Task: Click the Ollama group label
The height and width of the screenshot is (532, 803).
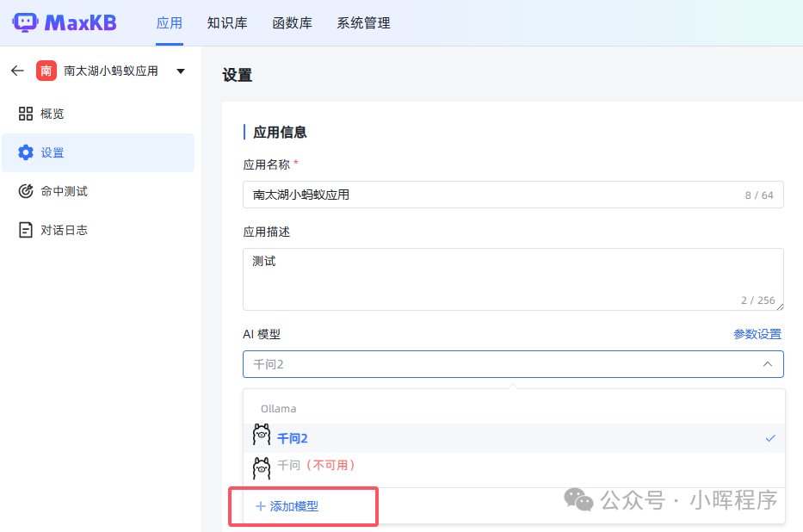Action: (279, 409)
